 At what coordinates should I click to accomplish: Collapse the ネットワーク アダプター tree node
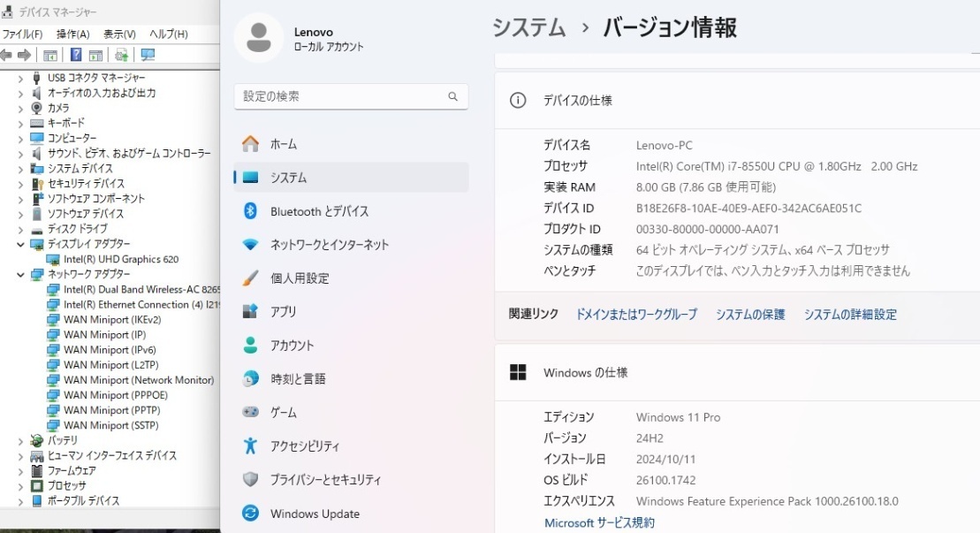(19, 275)
